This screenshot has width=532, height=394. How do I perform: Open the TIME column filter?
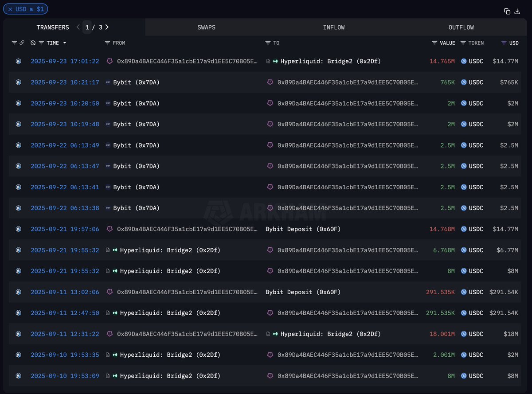click(41, 43)
